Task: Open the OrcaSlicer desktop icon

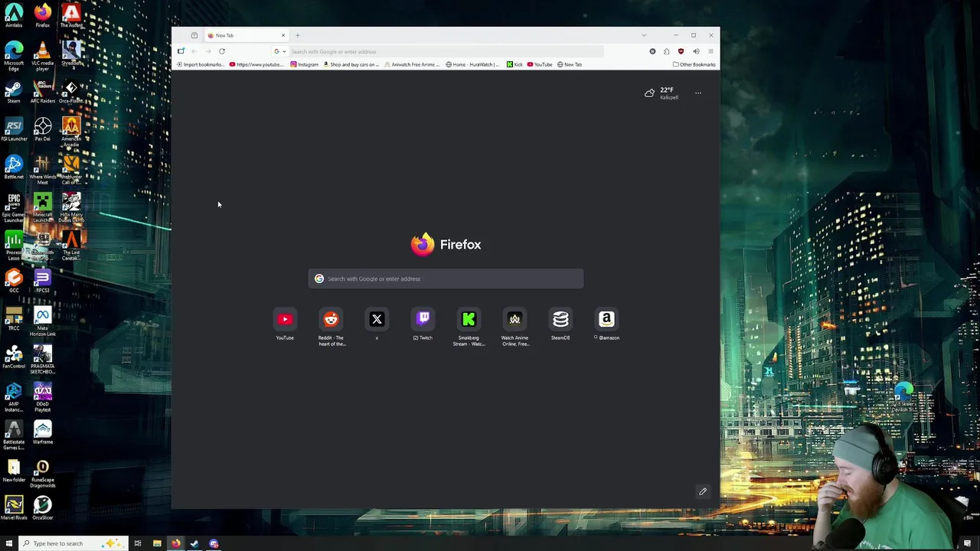Action: (42, 507)
